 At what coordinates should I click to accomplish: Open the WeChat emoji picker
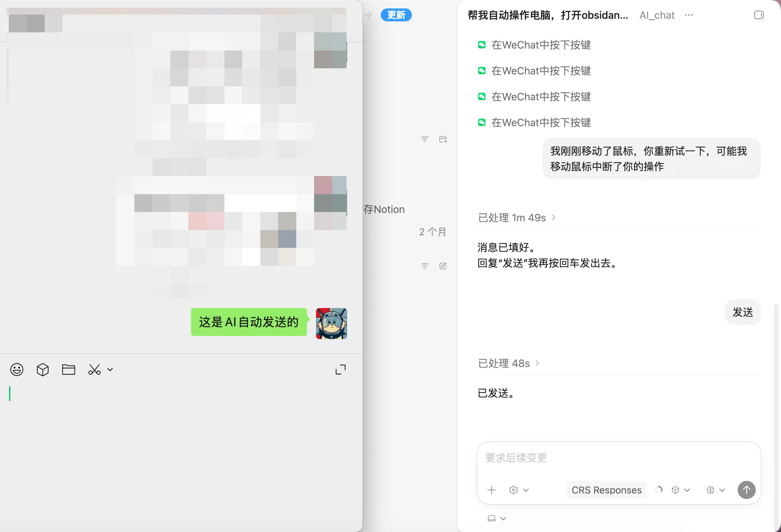coord(17,370)
